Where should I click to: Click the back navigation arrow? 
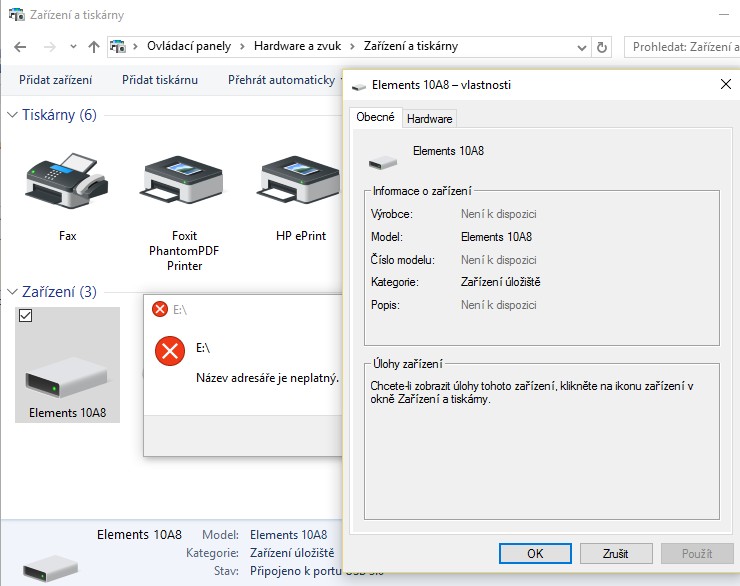[21, 47]
